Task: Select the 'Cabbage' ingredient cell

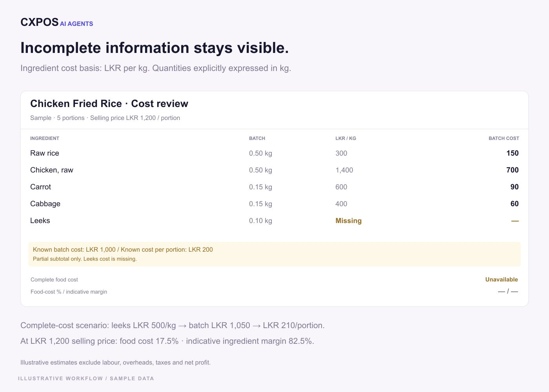Action: click(45, 204)
